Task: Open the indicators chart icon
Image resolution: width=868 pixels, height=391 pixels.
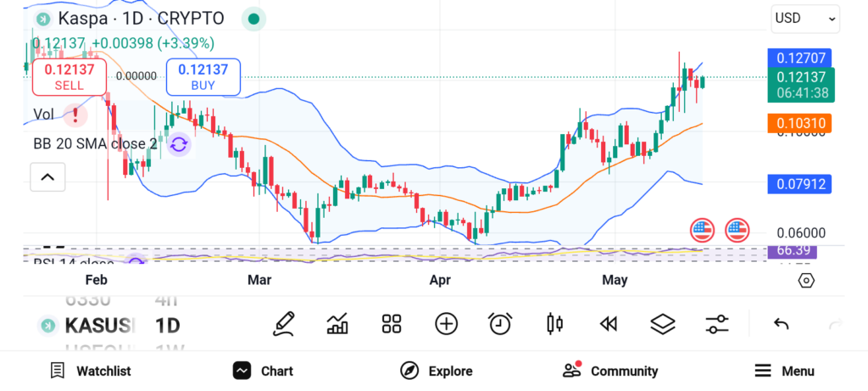Action: click(337, 323)
